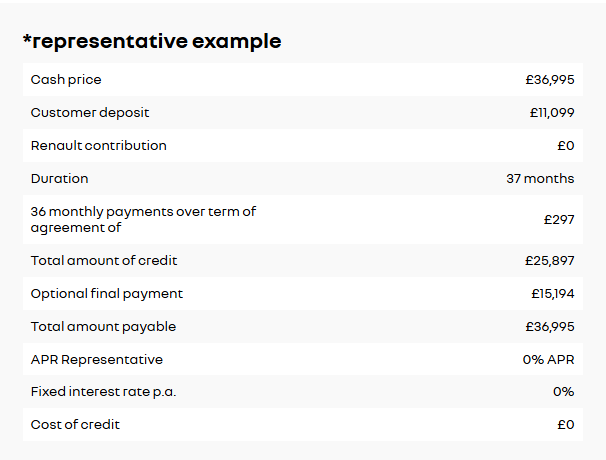Click the Cost of credit label
The image size is (606, 460).
75,425
